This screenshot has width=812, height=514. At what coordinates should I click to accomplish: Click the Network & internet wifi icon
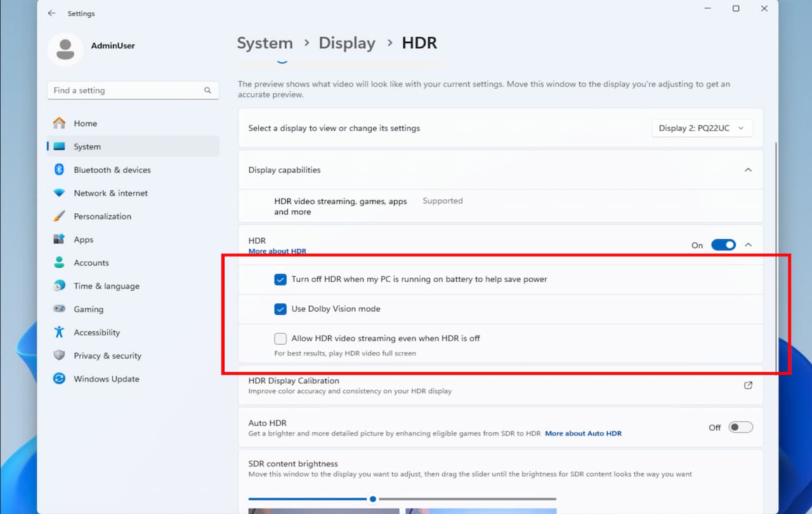(x=59, y=193)
